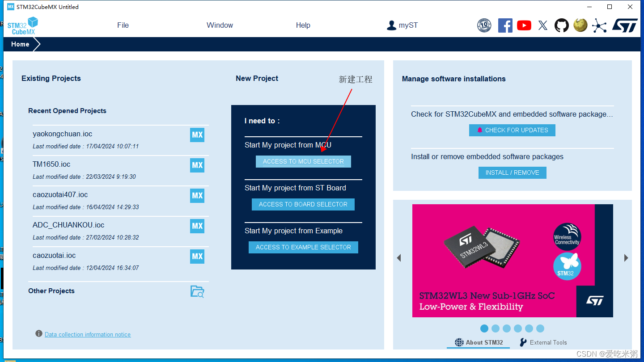This screenshot has width=644, height=362.
Task: Open the GitHub icon link
Action: (562, 25)
